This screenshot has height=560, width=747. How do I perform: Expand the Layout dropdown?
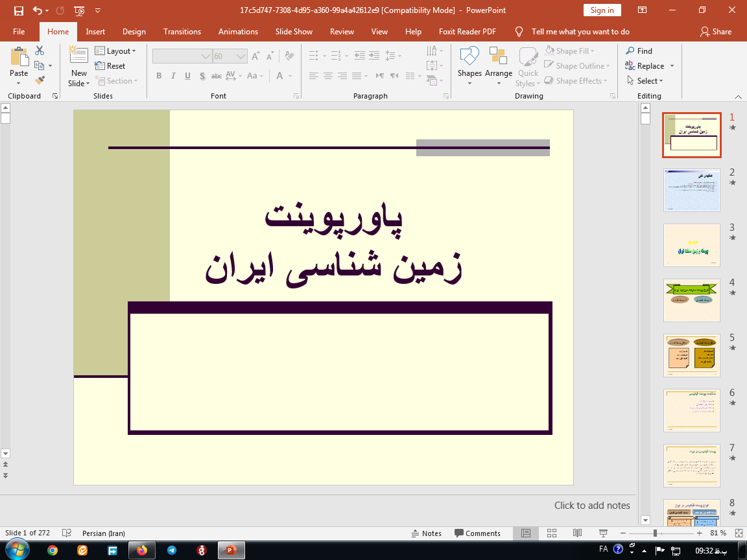[x=134, y=51]
